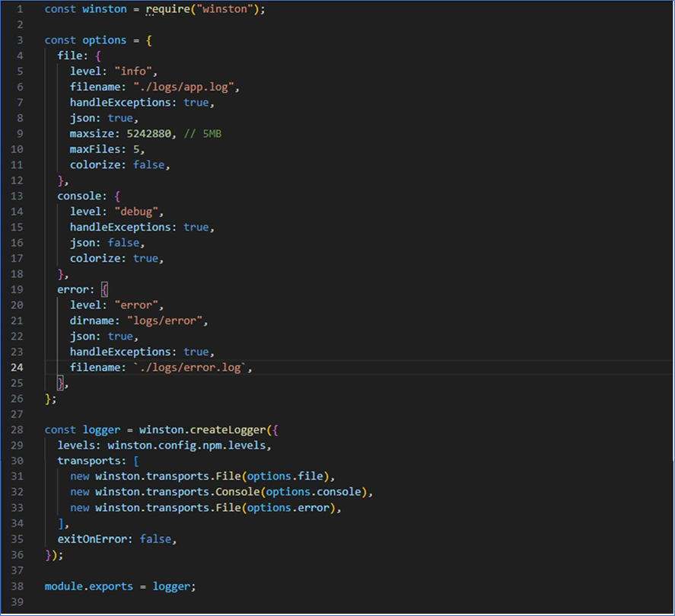The image size is (675, 616).
Task: Click the `./logs/error.log` template string
Action: tap(189, 368)
